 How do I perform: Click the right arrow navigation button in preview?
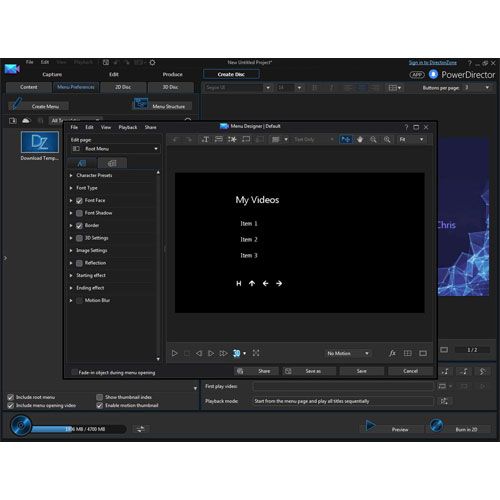point(279,283)
